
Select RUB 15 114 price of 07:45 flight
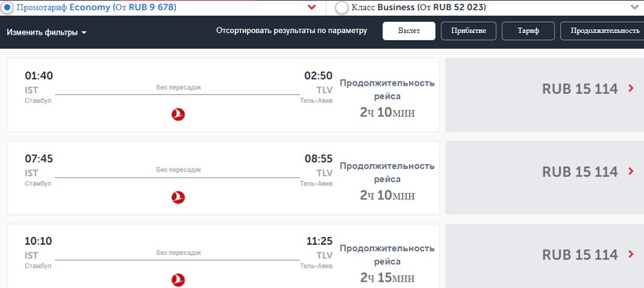580,172
